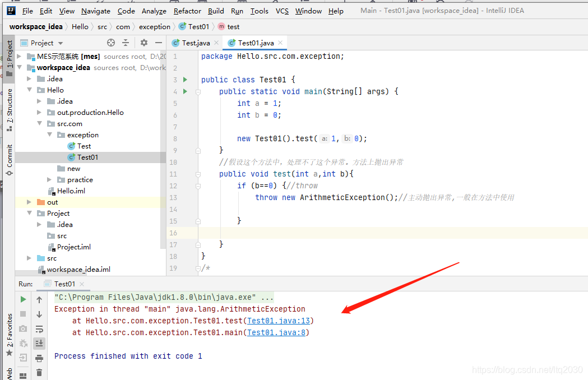Place cursor on empty line 16

[x=392, y=233]
